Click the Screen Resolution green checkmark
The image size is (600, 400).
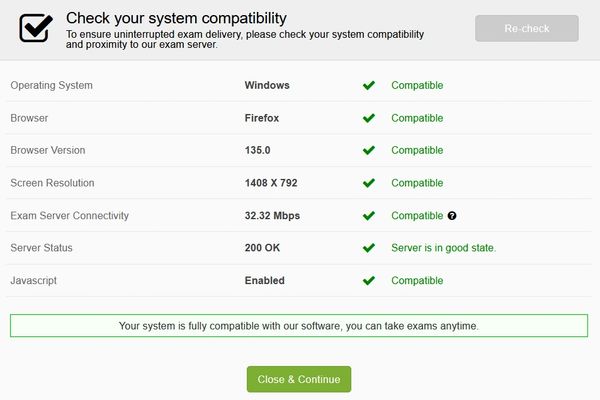369,183
